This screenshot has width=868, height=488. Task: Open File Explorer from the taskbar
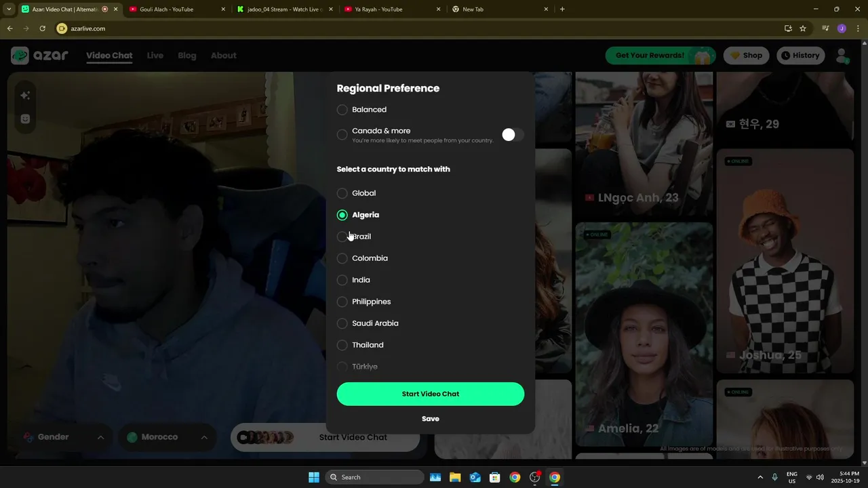[x=455, y=477]
